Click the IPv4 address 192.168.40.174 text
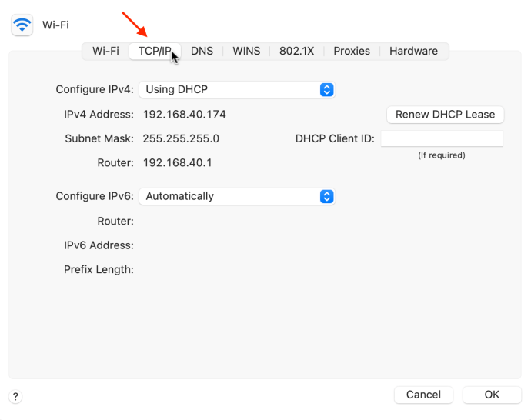Image resolution: width=531 pixels, height=420 pixels. pyautogui.click(x=184, y=115)
